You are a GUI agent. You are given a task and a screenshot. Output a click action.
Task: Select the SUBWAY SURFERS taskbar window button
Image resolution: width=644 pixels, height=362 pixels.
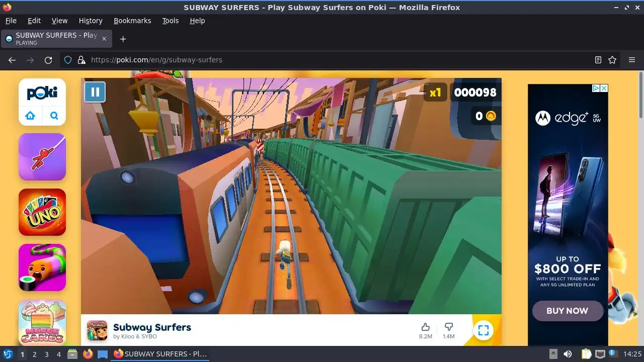coord(160,354)
